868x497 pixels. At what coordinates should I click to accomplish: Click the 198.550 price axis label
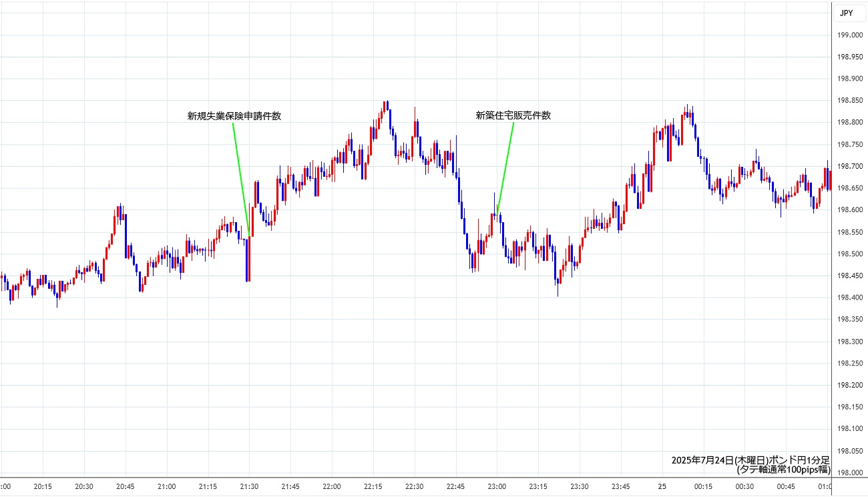click(x=851, y=232)
